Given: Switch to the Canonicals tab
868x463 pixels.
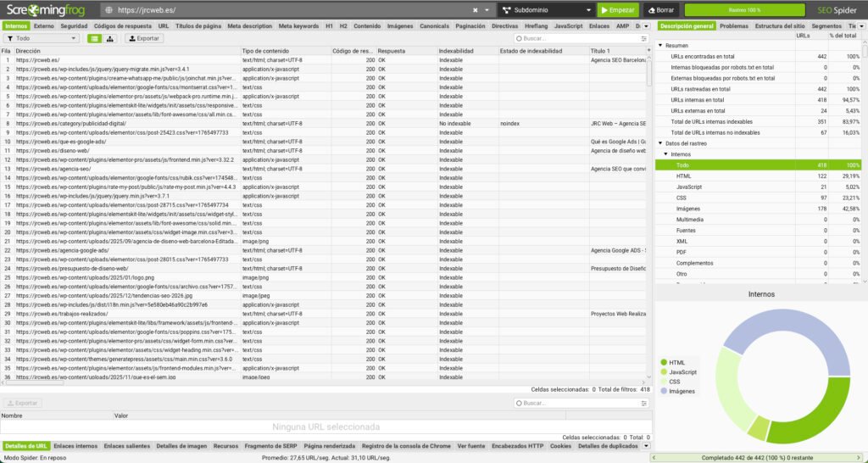Looking at the screenshot, I should pos(434,26).
